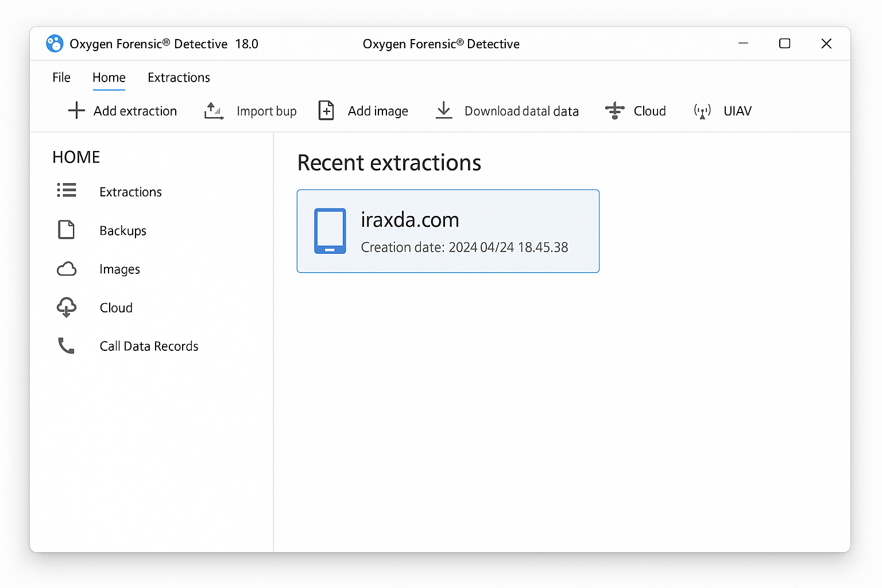Switch to the Extractions tab
The width and height of the screenshot is (882, 588).
point(179,78)
